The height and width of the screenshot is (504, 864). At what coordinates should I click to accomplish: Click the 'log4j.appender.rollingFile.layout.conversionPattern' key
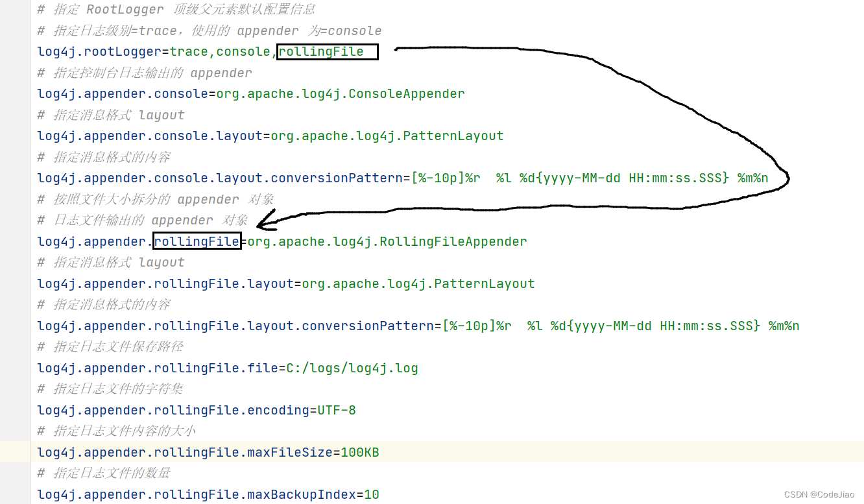tap(235, 326)
